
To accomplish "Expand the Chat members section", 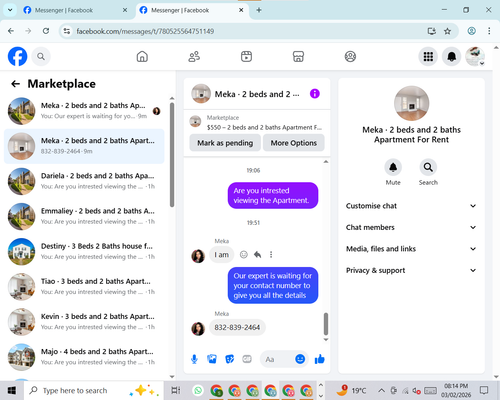I will (x=411, y=227).
